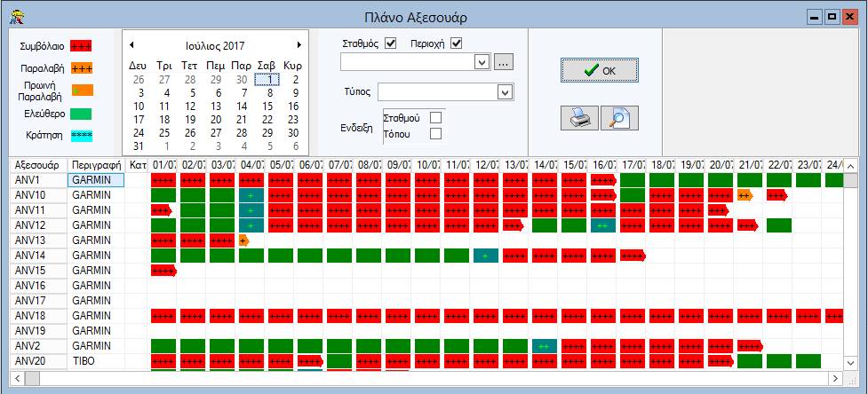Expand the station/region dropdown
The width and height of the screenshot is (868, 394).
pos(482,62)
